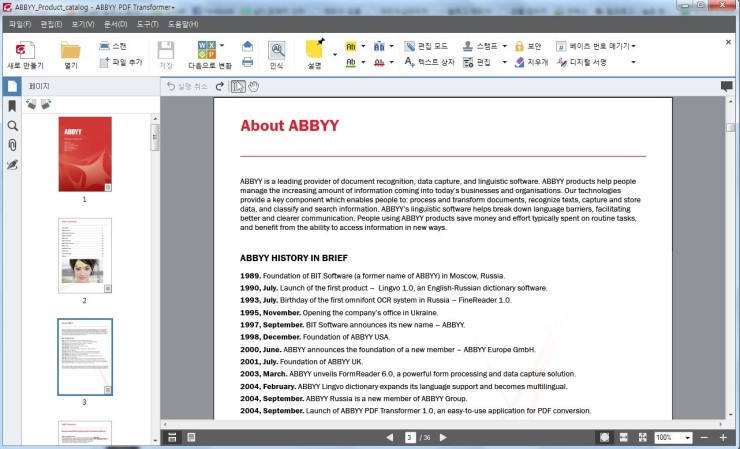
Task: Go to next page arrow
Action: coord(443,438)
